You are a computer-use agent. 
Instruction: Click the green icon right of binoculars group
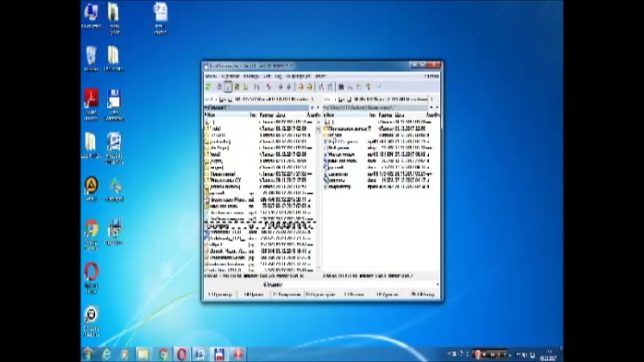pos(369,87)
